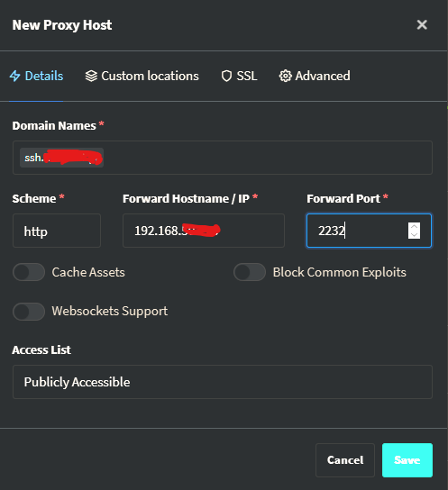Click the Save button
The height and width of the screenshot is (490, 448).
pos(407,460)
